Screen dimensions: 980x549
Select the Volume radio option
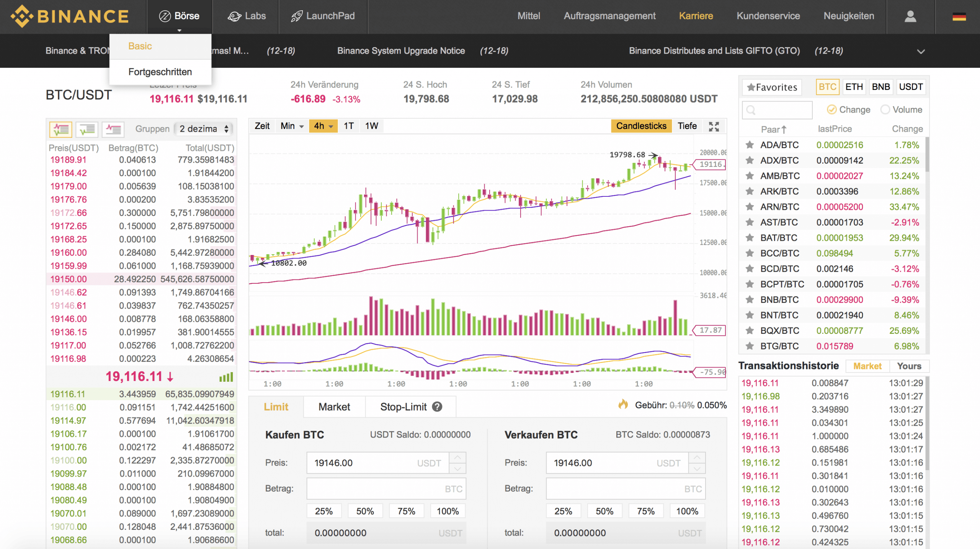pos(885,110)
